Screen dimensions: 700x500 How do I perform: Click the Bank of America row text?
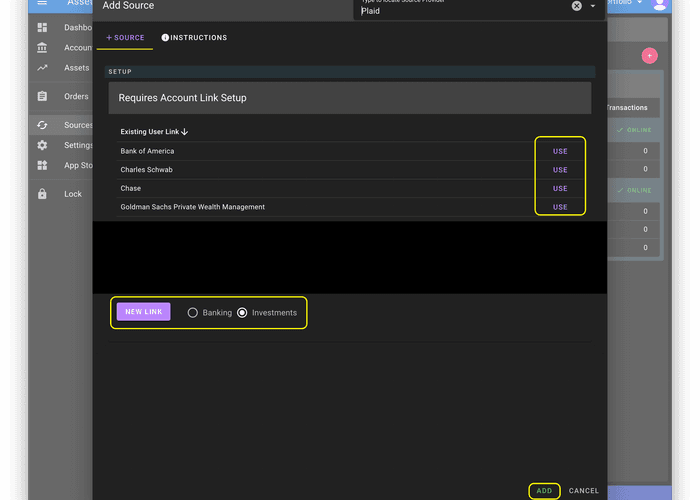click(147, 151)
